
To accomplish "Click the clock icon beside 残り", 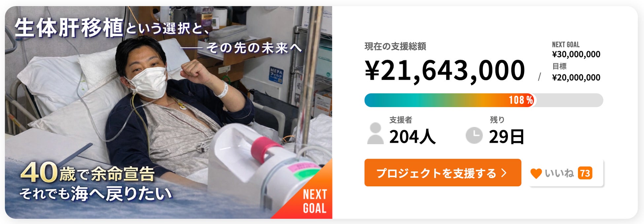I will point(474,135).
